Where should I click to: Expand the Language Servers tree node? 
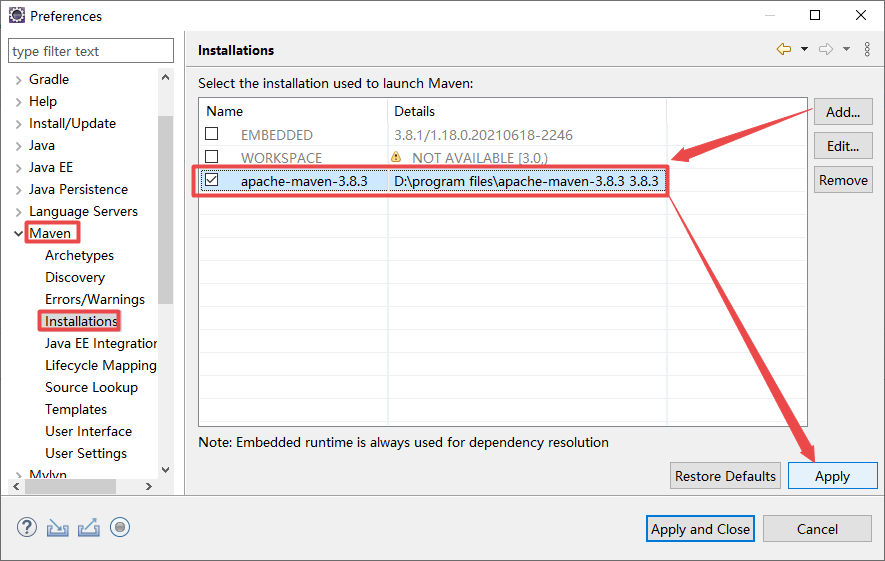pos(19,212)
